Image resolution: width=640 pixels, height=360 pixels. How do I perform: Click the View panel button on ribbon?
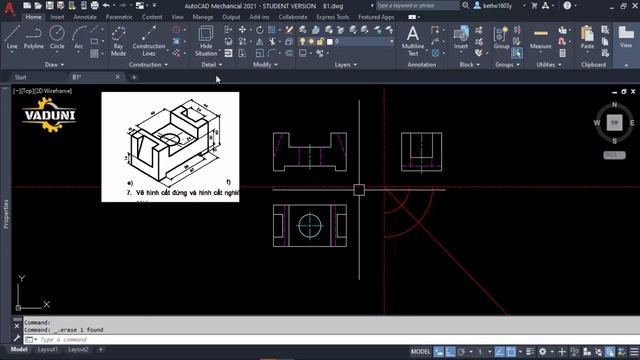pos(626,38)
